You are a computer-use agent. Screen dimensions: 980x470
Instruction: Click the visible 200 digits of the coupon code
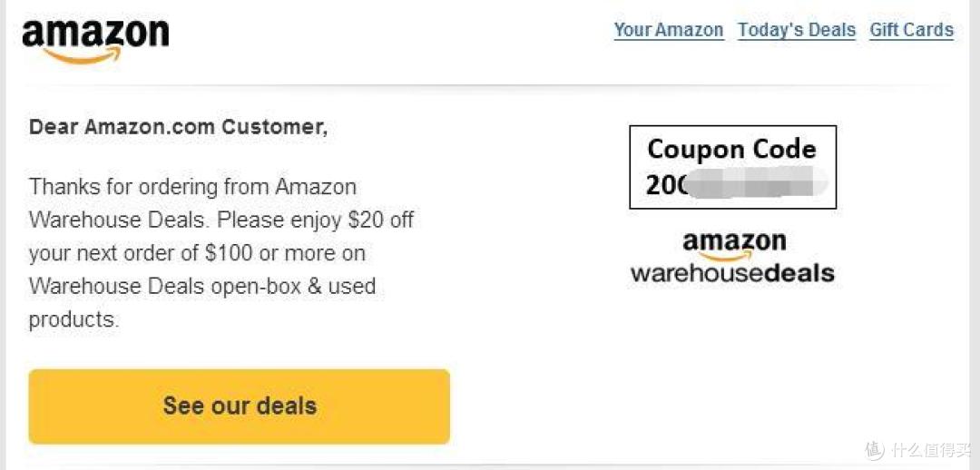pos(666,184)
